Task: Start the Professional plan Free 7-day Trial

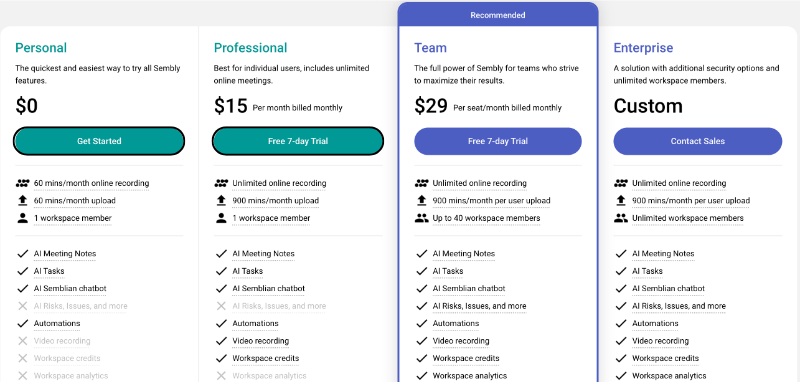Action: [x=297, y=141]
